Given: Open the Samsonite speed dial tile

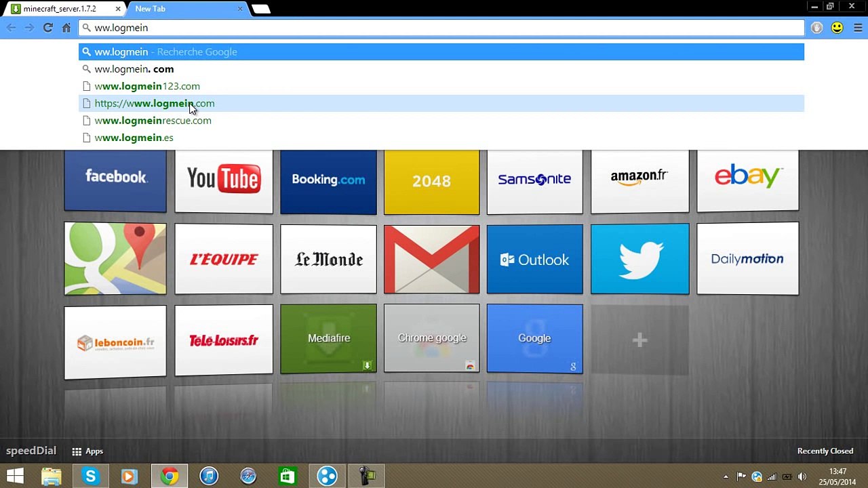Looking at the screenshot, I should pos(534,182).
